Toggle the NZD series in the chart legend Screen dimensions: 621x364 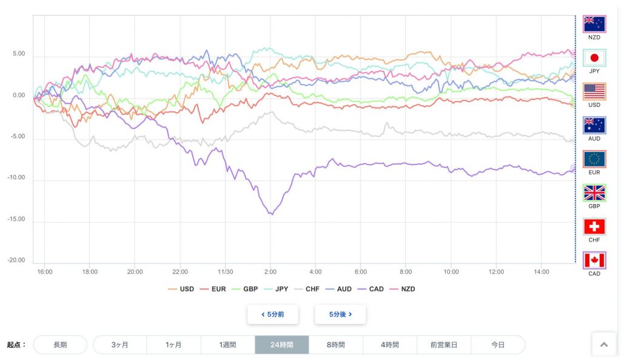[403, 289]
